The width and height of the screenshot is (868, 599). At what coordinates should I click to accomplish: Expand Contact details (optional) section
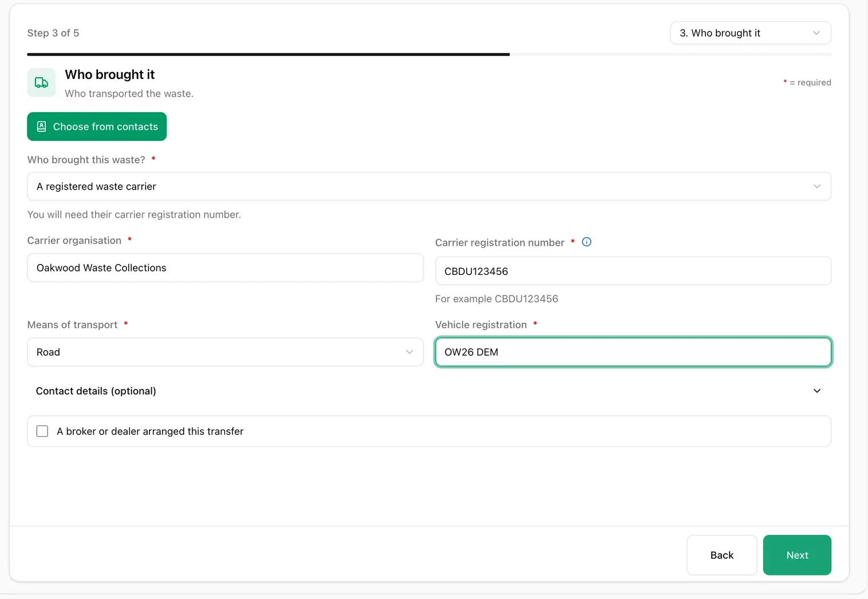click(x=429, y=391)
